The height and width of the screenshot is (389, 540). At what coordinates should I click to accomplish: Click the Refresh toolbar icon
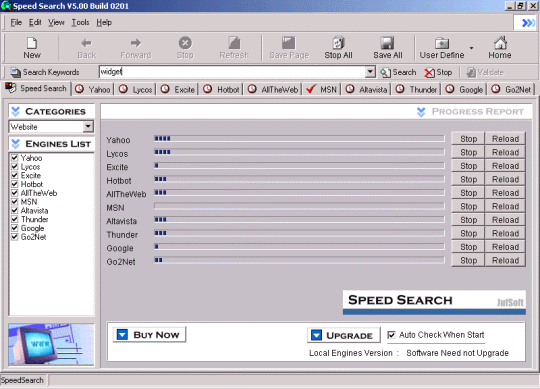234,43
